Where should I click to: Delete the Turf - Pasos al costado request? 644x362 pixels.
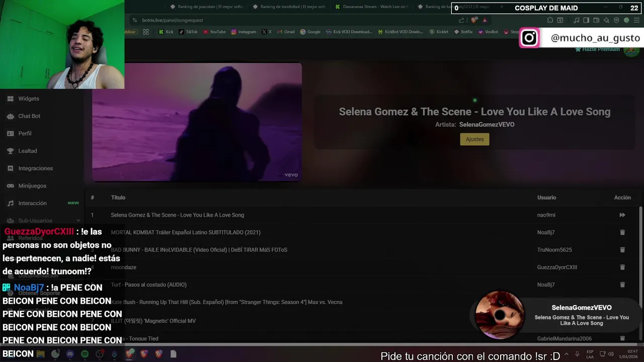pyautogui.click(x=622, y=285)
